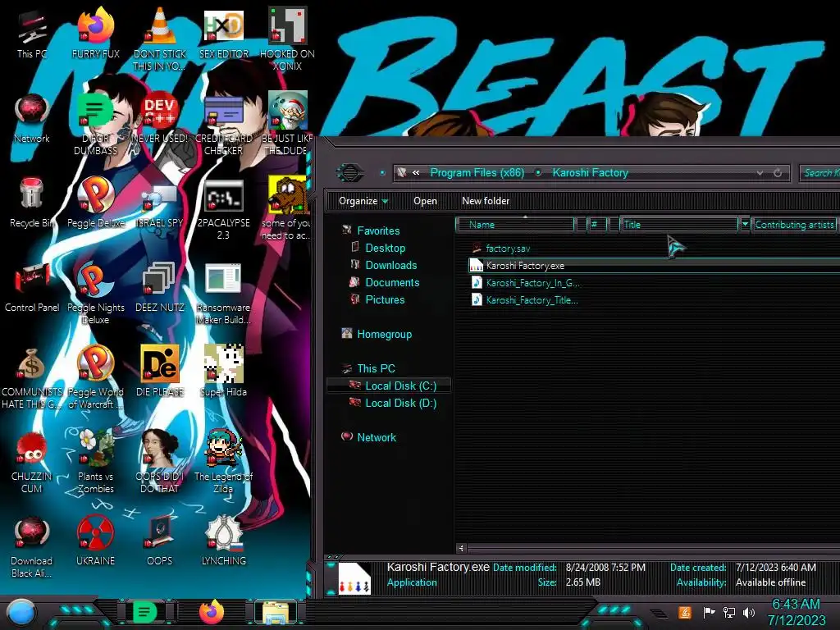Expand the breadcrumb overflow chevrons in address bar
The height and width of the screenshot is (630, 840).
(x=416, y=172)
